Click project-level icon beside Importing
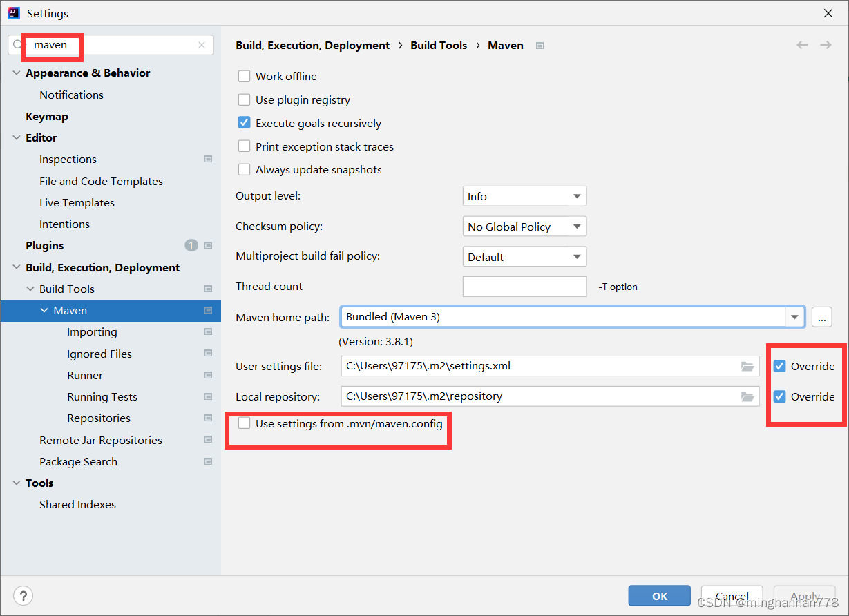The width and height of the screenshot is (849, 616). coord(208,331)
